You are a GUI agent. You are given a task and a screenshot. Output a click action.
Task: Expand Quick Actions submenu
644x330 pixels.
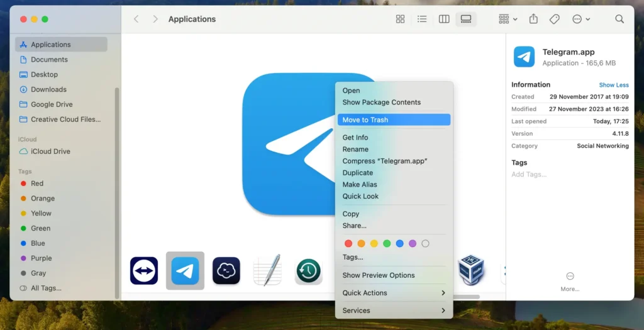pyautogui.click(x=394, y=293)
